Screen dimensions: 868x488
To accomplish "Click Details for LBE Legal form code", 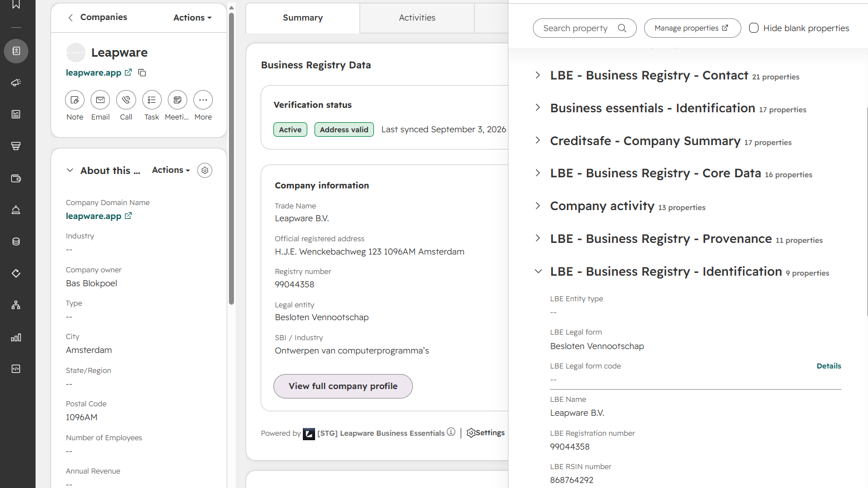I will [829, 366].
